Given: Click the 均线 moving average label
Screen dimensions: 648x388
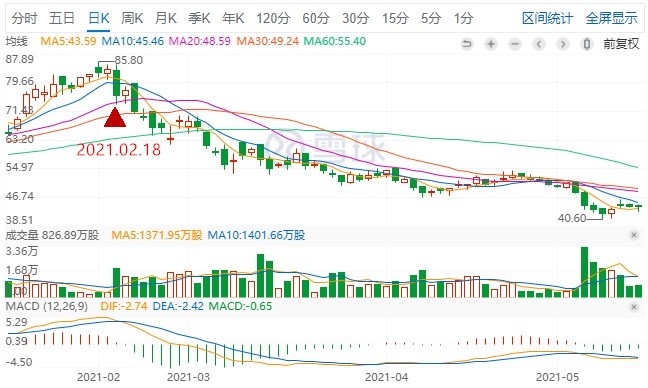Looking at the screenshot, I should pos(17,41).
